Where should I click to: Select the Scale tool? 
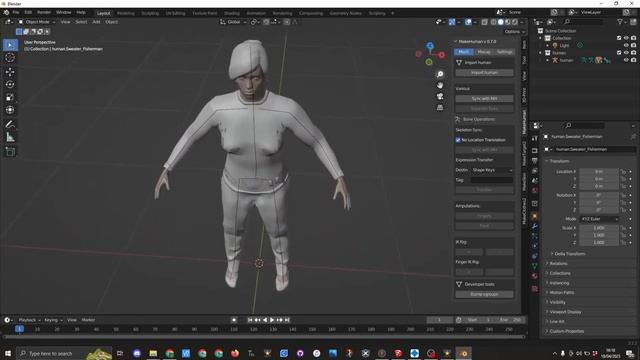pos(10,97)
